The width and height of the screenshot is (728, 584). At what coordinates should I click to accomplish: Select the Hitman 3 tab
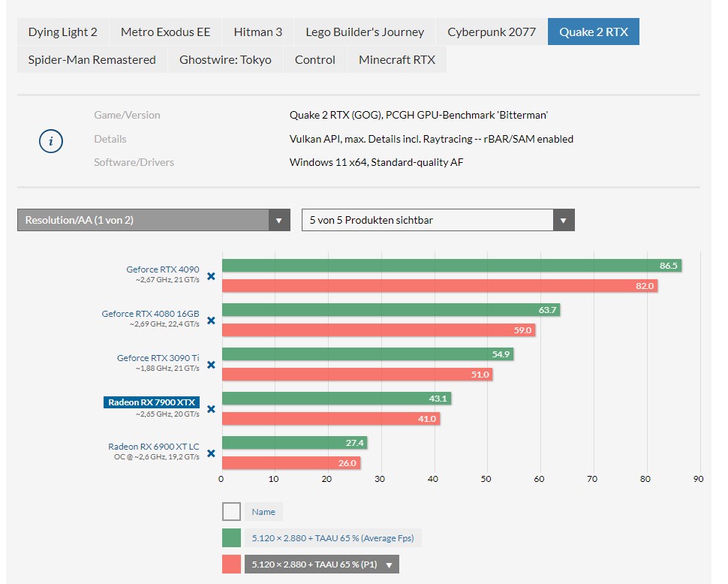(x=257, y=32)
